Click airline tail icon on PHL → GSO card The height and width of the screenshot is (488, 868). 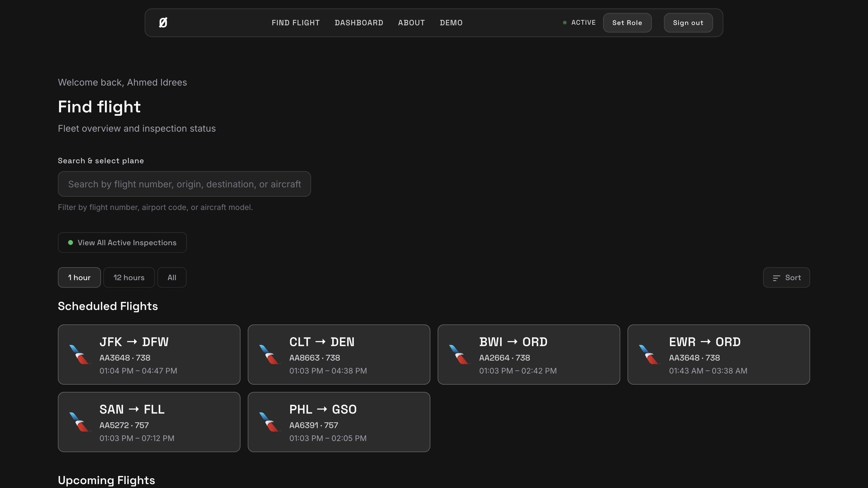pos(269,422)
